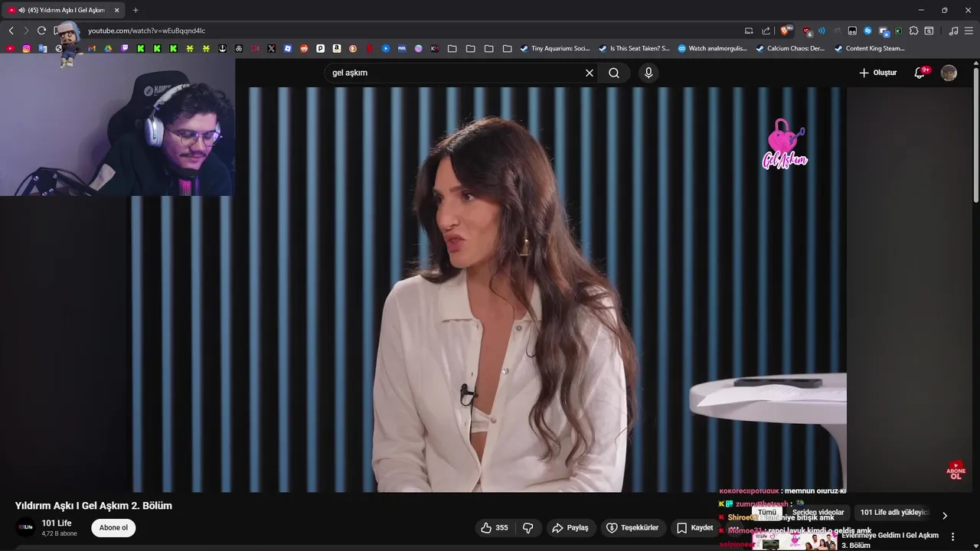Open options menu for Evlenmeye Geldim video

(953, 536)
